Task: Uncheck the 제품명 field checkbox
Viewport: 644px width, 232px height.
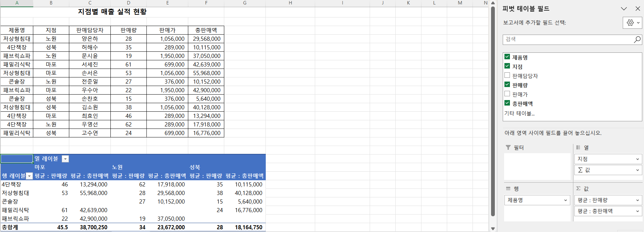Action: click(507, 57)
